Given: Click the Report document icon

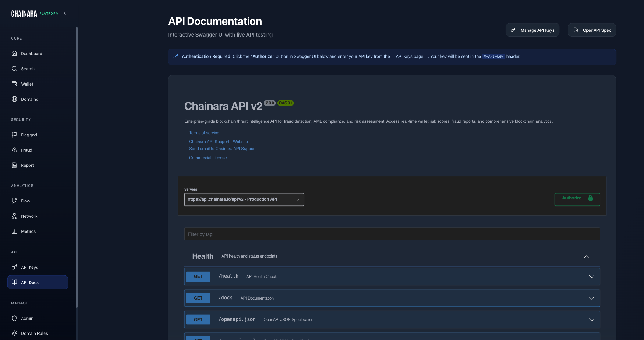Looking at the screenshot, I should (x=14, y=165).
